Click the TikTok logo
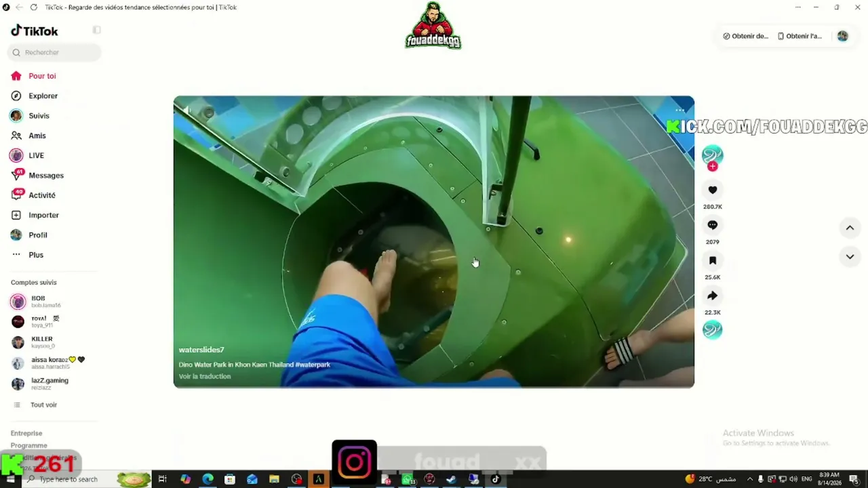Image resolution: width=868 pixels, height=488 pixels. click(35, 30)
